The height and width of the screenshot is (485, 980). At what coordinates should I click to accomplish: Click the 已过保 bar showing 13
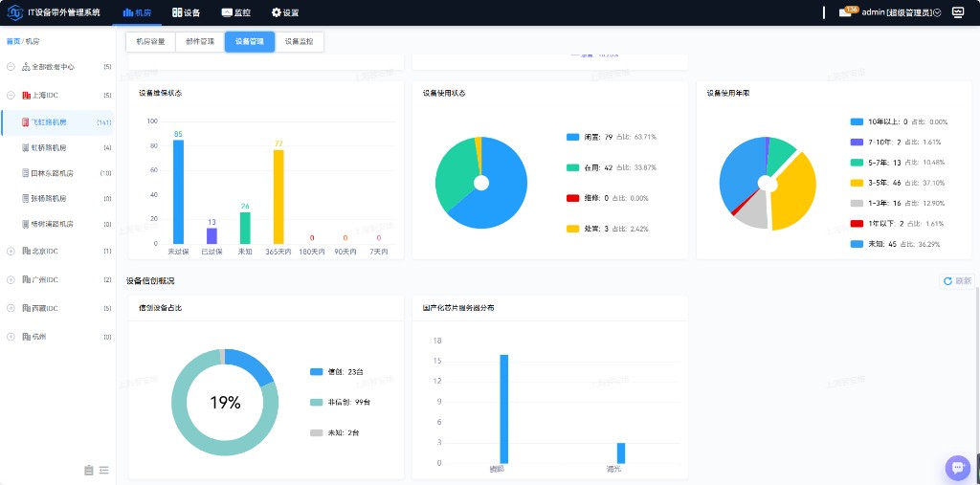[x=212, y=236]
